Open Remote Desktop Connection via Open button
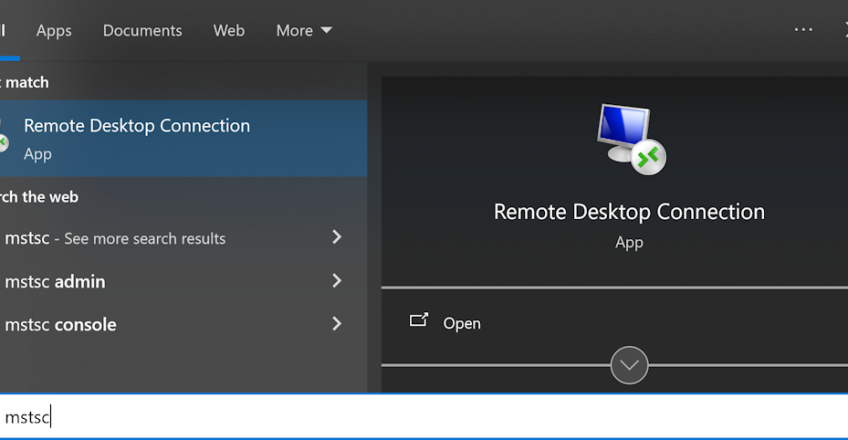 [461, 323]
